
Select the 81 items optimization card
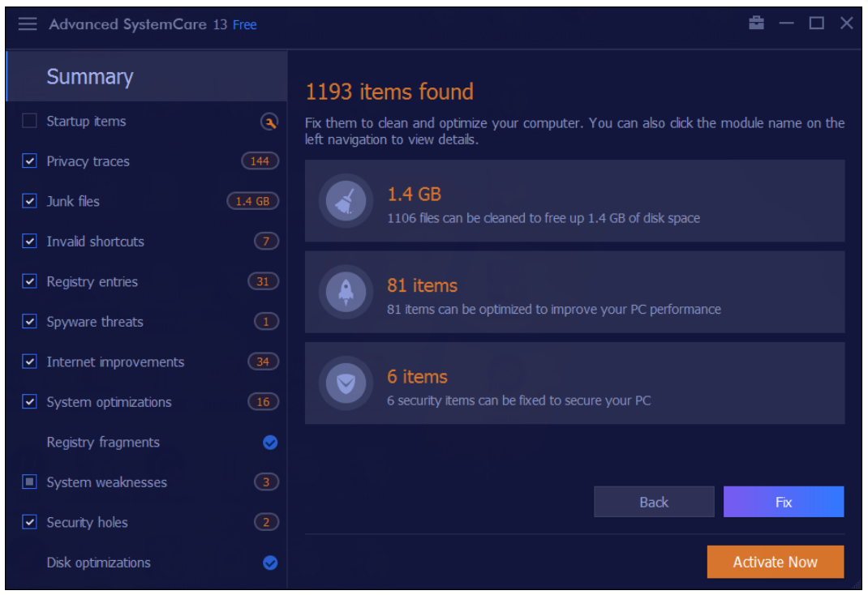574,292
